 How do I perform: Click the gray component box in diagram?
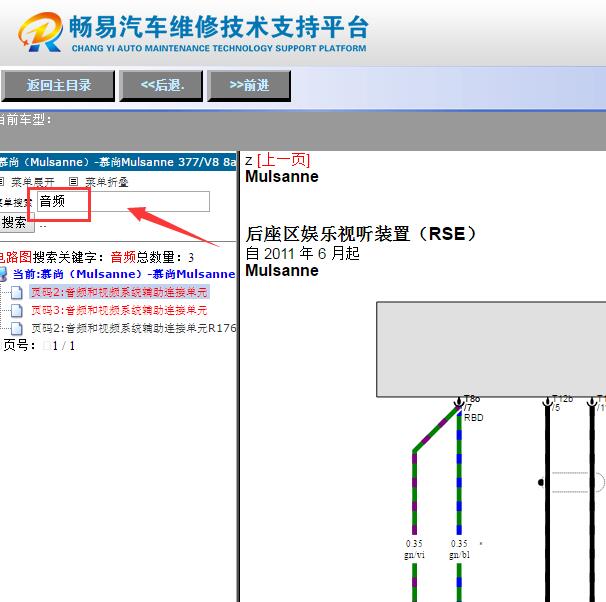click(x=491, y=349)
